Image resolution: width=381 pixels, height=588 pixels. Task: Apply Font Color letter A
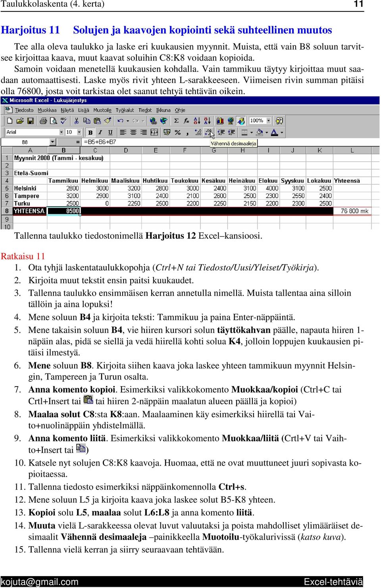[275, 132]
